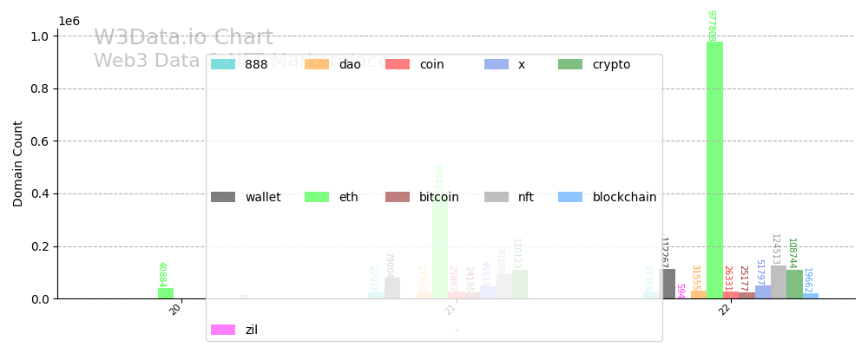This screenshot has width=868, height=347.
Task: Click the tallest eth bar labeled 977808
Action: 714,173
